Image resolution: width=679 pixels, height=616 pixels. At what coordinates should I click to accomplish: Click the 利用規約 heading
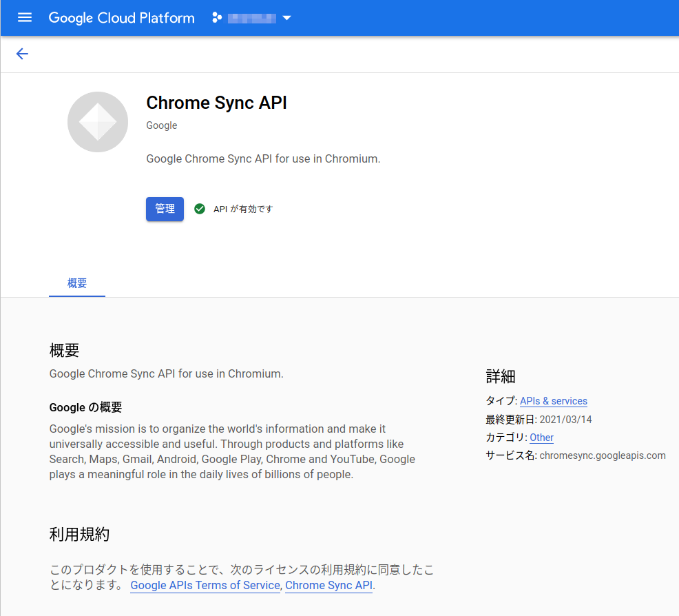point(79,535)
